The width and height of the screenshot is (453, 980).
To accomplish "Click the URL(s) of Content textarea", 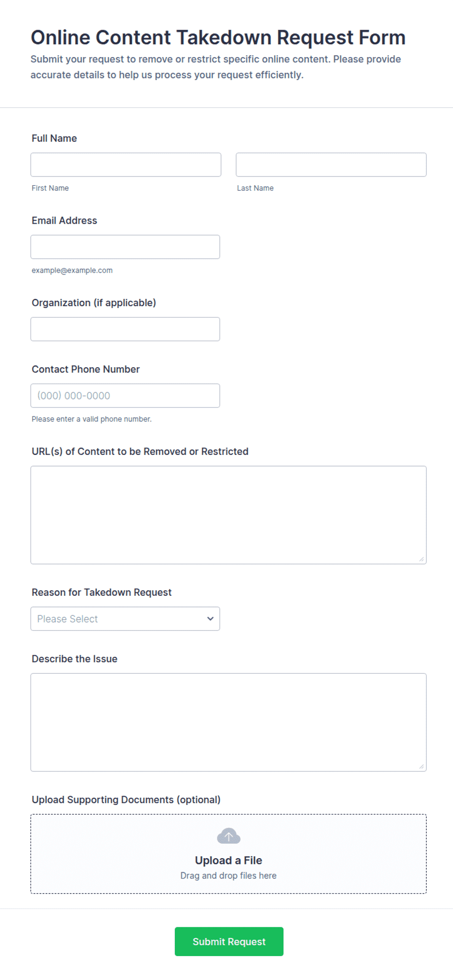I will pos(228,515).
